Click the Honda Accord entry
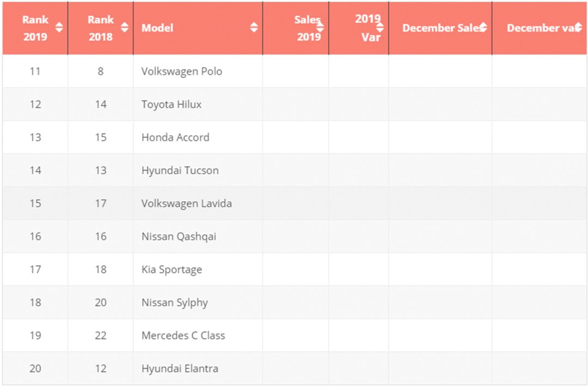 coord(175,138)
